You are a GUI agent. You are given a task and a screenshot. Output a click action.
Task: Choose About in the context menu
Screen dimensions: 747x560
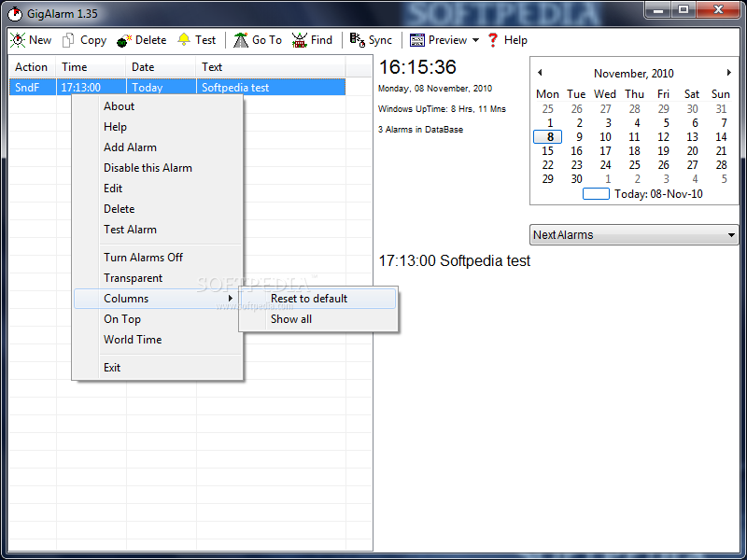pos(120,106)
